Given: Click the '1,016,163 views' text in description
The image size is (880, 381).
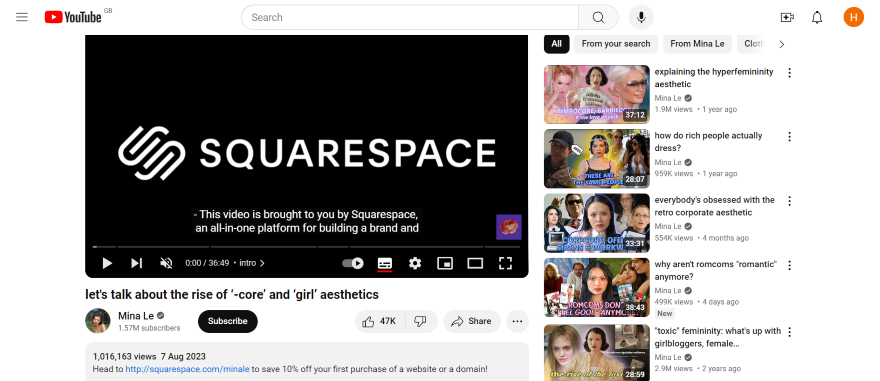Looking at the screenshot, I should (x=125, y=356).
